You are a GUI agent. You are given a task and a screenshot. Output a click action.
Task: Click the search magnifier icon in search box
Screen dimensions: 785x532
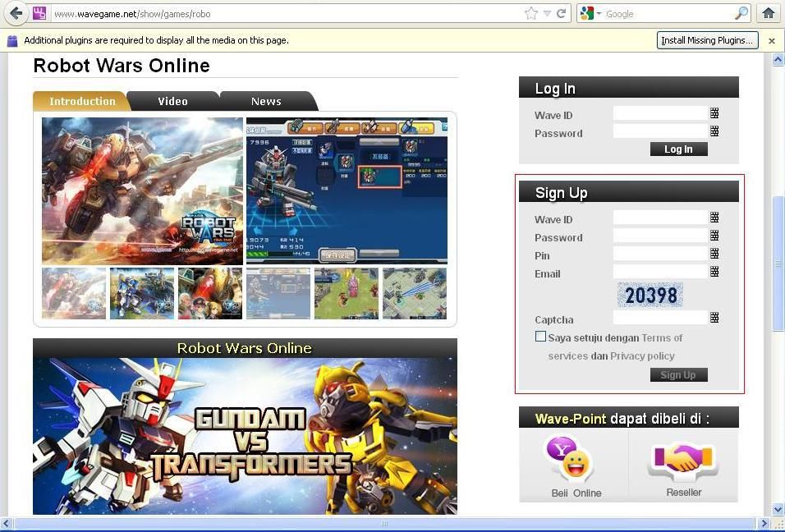tap(741, 13)
